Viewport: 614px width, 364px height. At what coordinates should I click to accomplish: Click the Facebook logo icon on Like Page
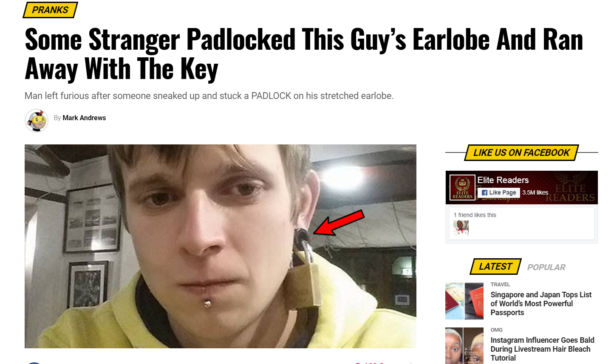[x=484, y=192]
